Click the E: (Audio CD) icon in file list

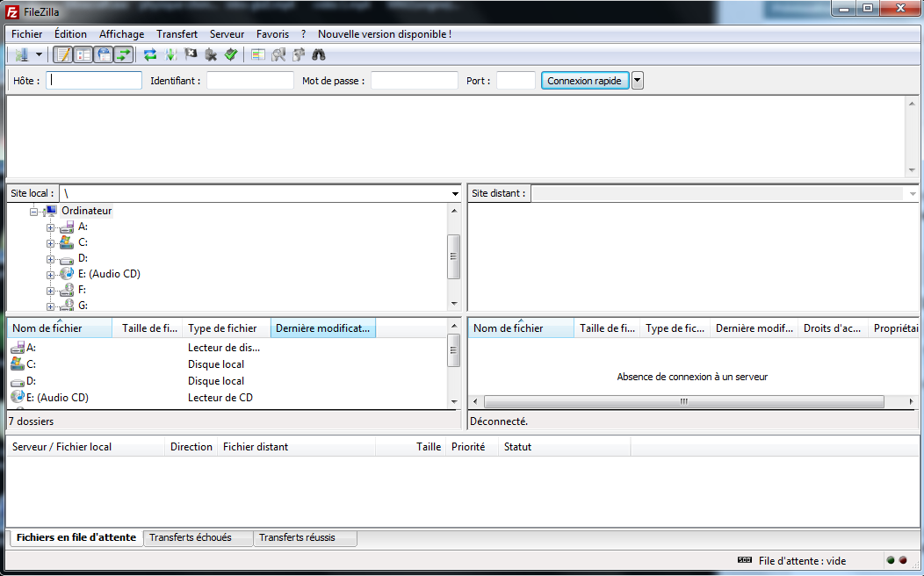pyautogui.click(x=18, y=397)
